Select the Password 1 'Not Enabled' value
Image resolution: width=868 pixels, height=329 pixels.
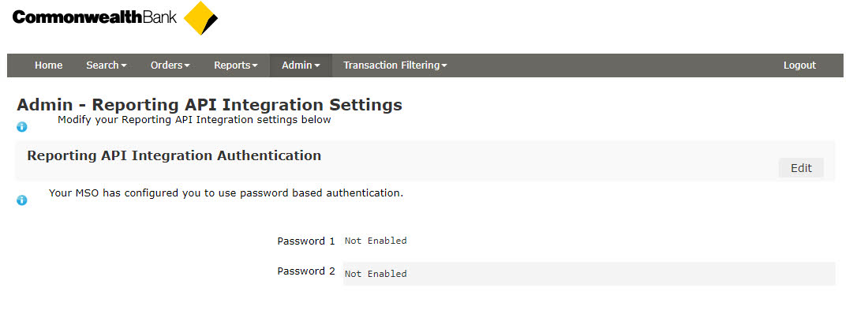point(376,241)
